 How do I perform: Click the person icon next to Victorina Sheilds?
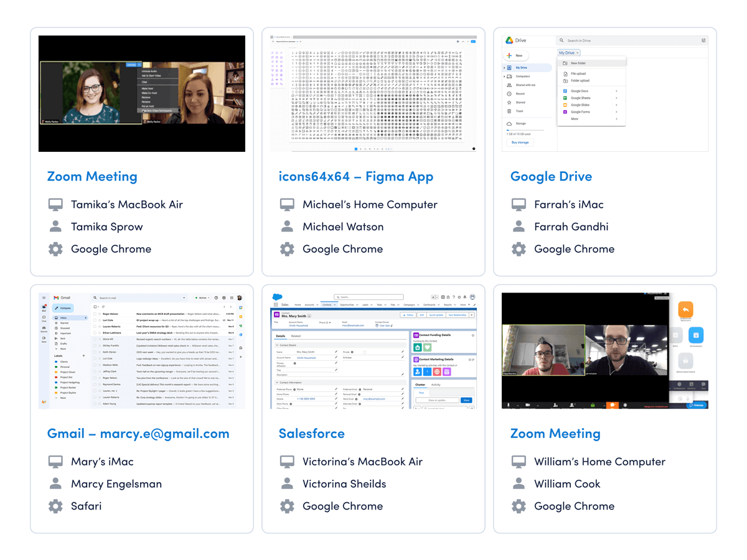click(x=287, y=483)
